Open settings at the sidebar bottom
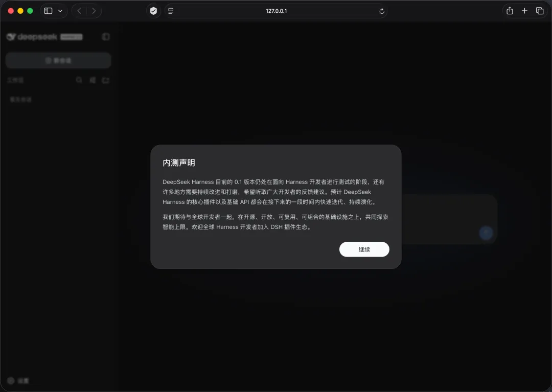The height and width of the screenshot is (392, 552). click(x=18, y=381)
